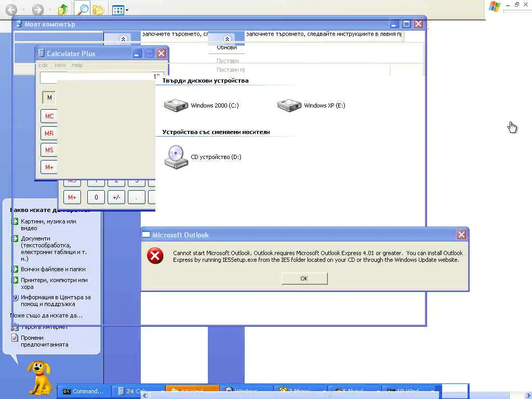This screenshot has width=532, height=399.
Task: Click the Моят компютър title bar icon
Action: 19,24
